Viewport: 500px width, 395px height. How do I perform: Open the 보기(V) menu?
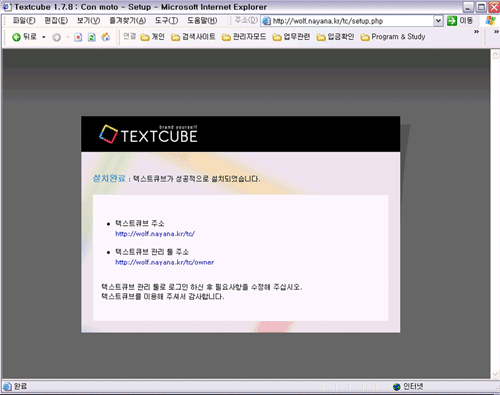click(x=88, y=21)
